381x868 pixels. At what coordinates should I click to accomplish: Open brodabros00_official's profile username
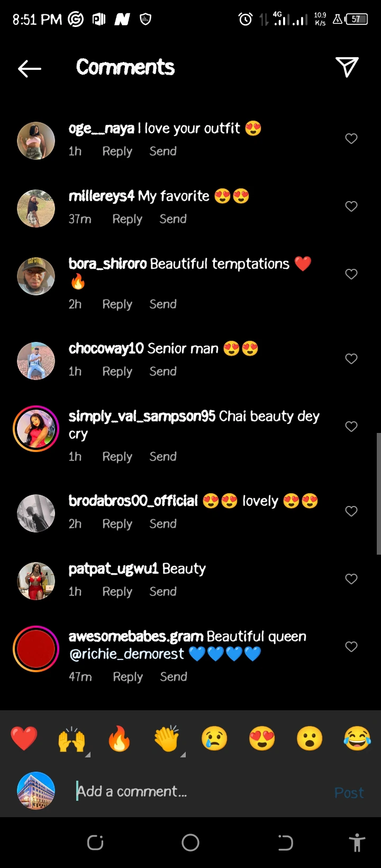click(x=133, y=501)
